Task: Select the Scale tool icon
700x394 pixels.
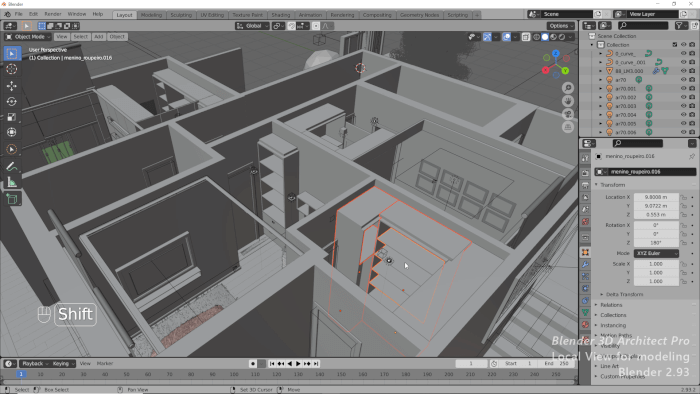Action: (12, 117)
